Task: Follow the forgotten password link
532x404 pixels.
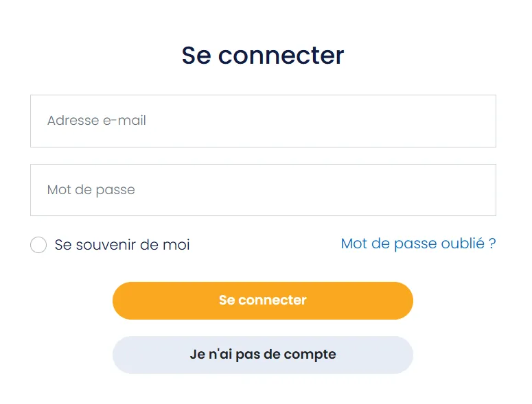Action: (418, 243)
